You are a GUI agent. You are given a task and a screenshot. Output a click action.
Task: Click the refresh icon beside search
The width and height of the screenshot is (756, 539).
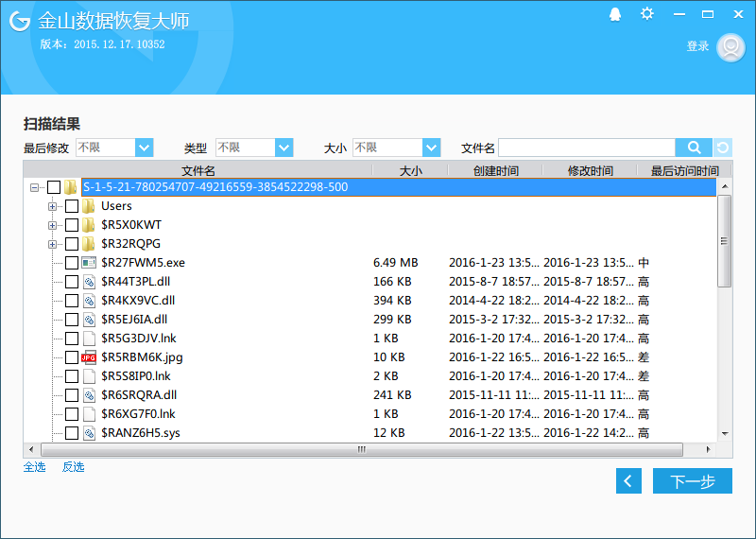723,148
